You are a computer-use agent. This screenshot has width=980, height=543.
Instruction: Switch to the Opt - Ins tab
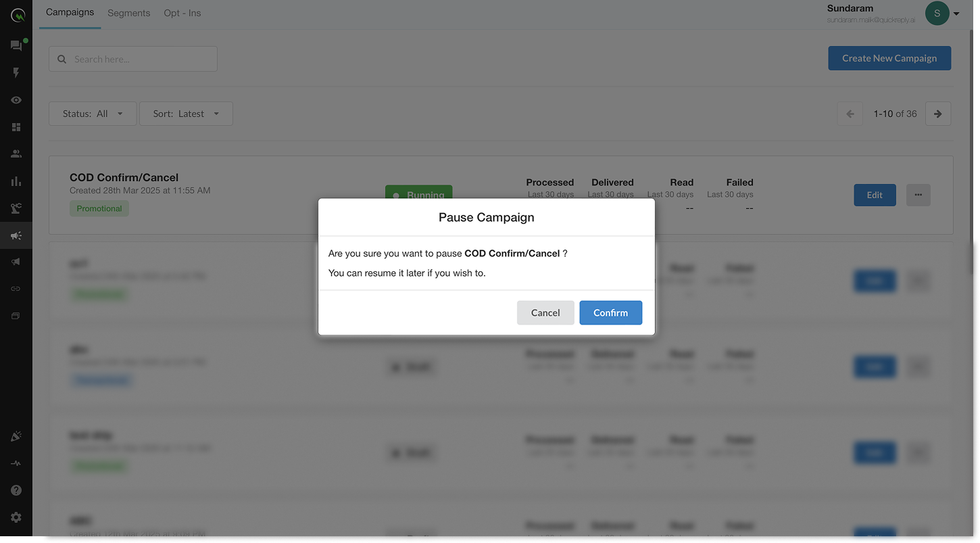pyautogui.click(x=182, y=13)
